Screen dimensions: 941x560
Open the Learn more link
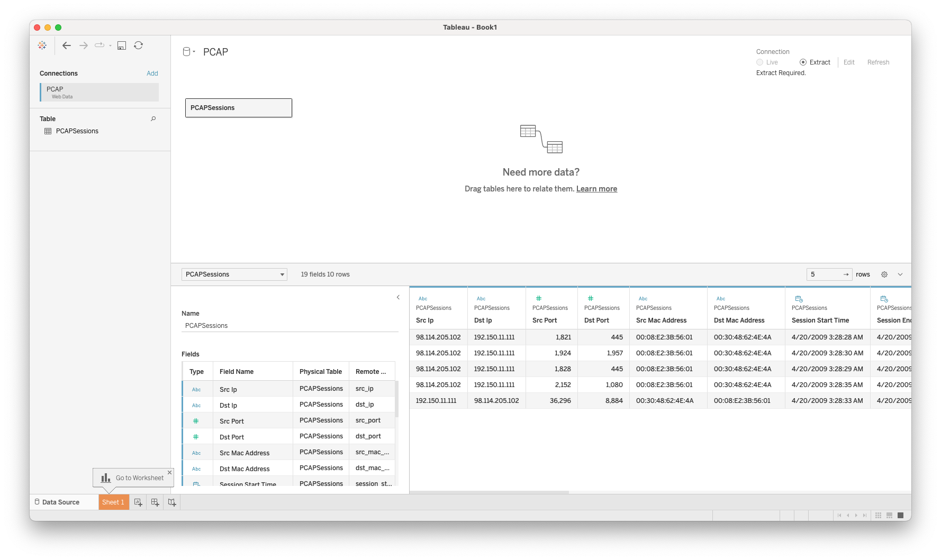pyautogui.click(x=596, y=189)
